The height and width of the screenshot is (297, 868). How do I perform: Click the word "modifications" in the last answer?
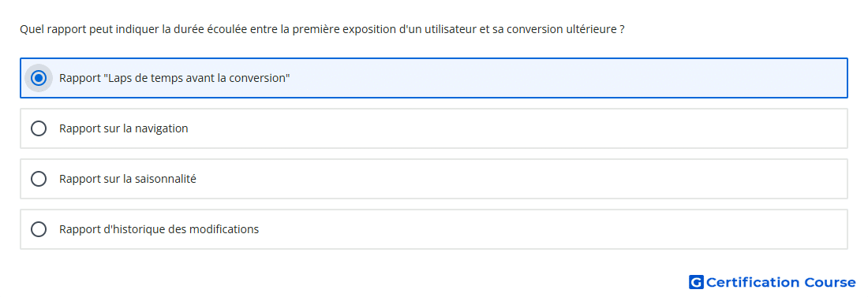tap(224, 229)
